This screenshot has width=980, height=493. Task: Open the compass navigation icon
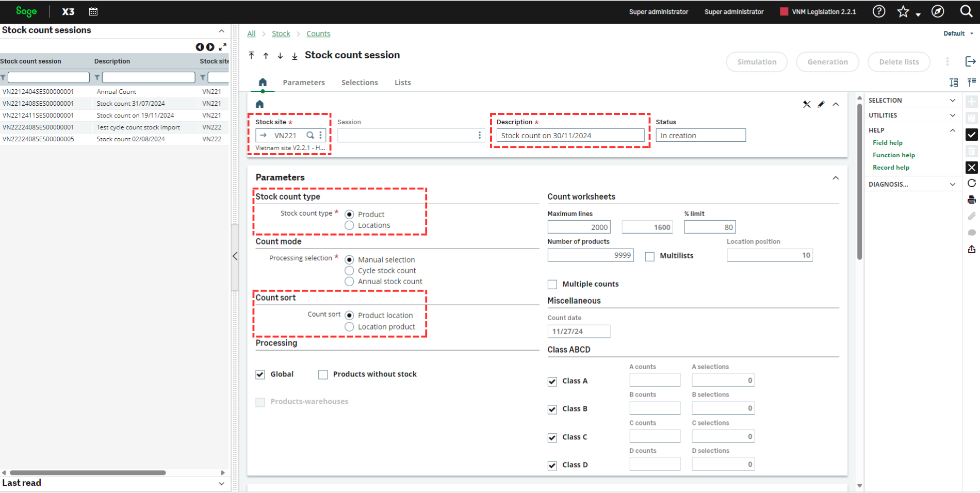pos(938,11)
